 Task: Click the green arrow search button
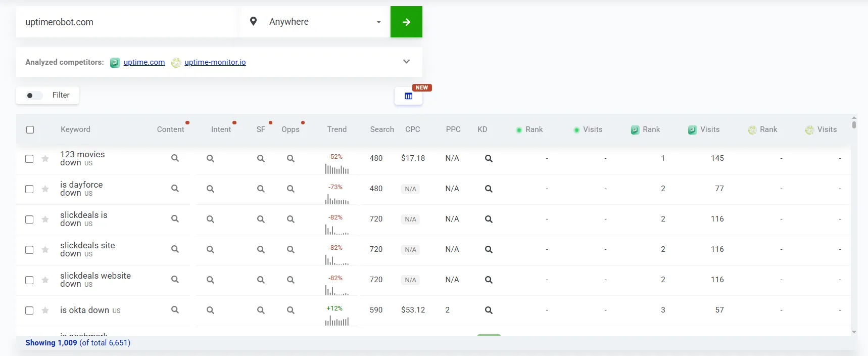coord(406,22)
